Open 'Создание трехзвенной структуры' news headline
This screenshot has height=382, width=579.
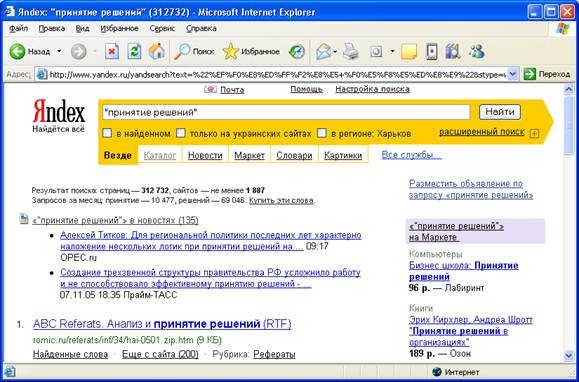coord(210,278)
